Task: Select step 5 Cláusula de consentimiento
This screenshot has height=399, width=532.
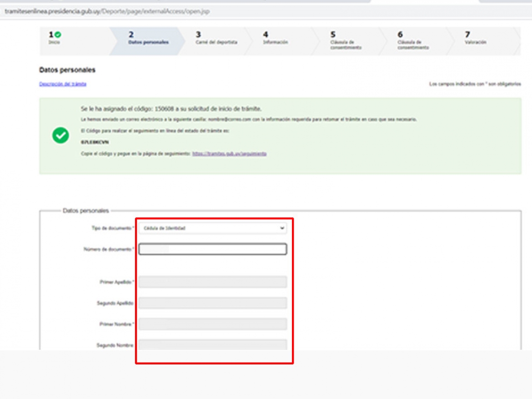Action: 346,41
